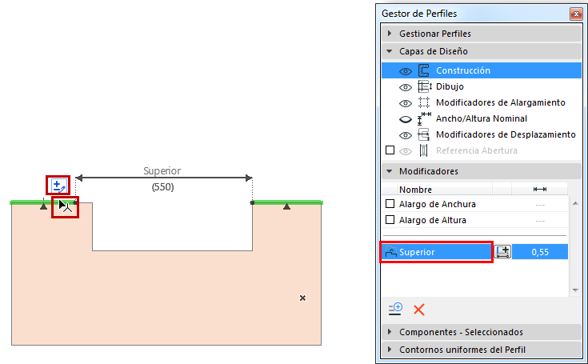Hide the Construcción layer eye

[x=406, y=71]
